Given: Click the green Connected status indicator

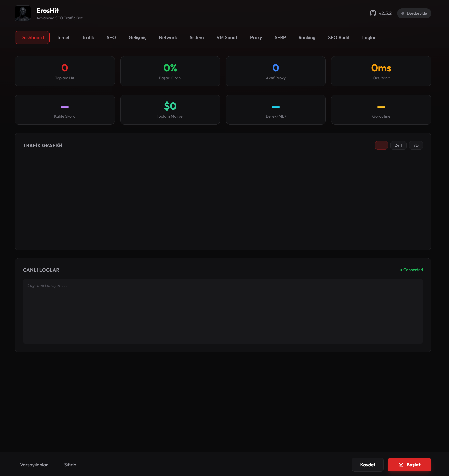Looking at the screenshot, I should [411, 270].
